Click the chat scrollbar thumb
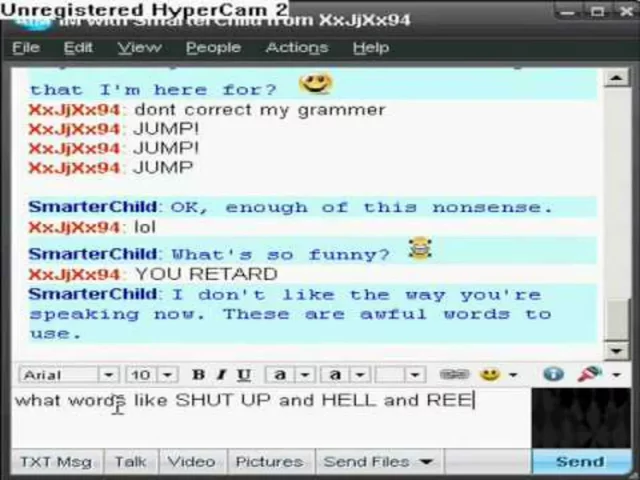Screen dimensions: 640x480 [617, 320]
